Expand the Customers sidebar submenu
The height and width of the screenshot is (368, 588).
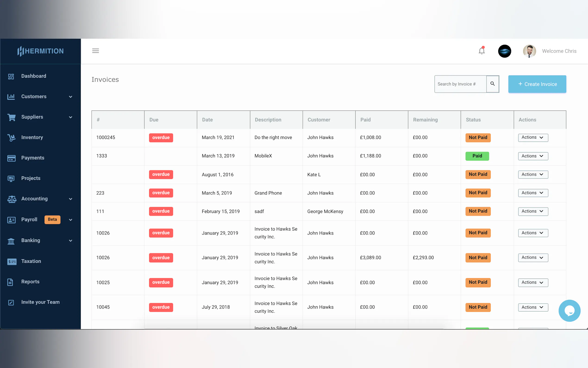click(x=71, y=97)
